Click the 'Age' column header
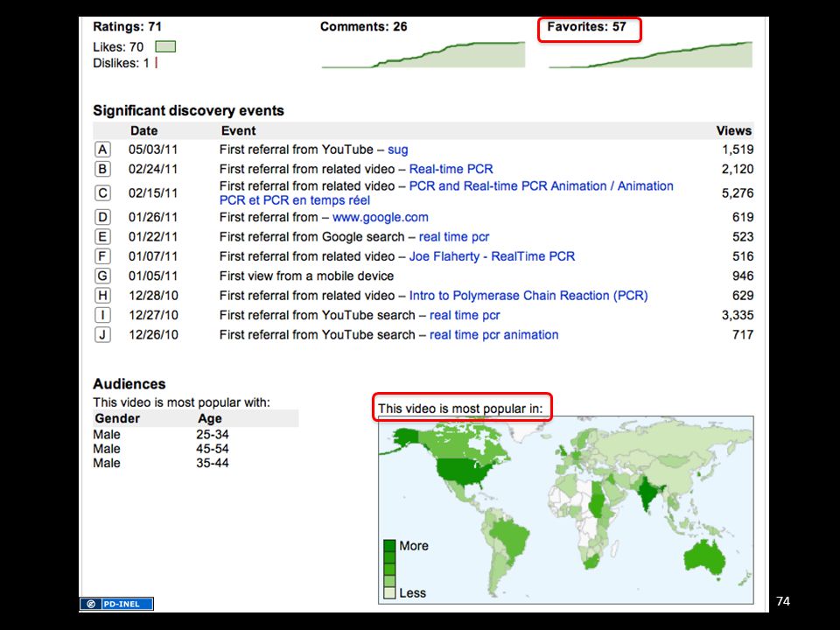 210,418
